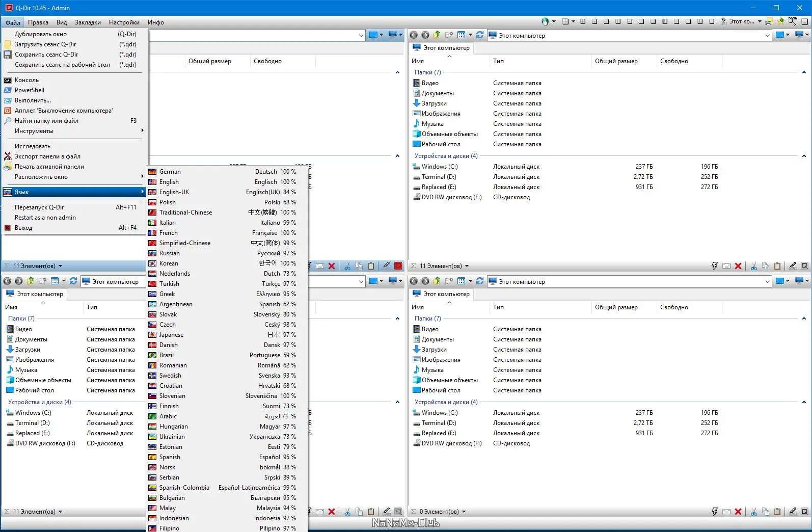Refresh the top-right pane
This screenshot has width=812, height=532.
(x=480, y=35)
